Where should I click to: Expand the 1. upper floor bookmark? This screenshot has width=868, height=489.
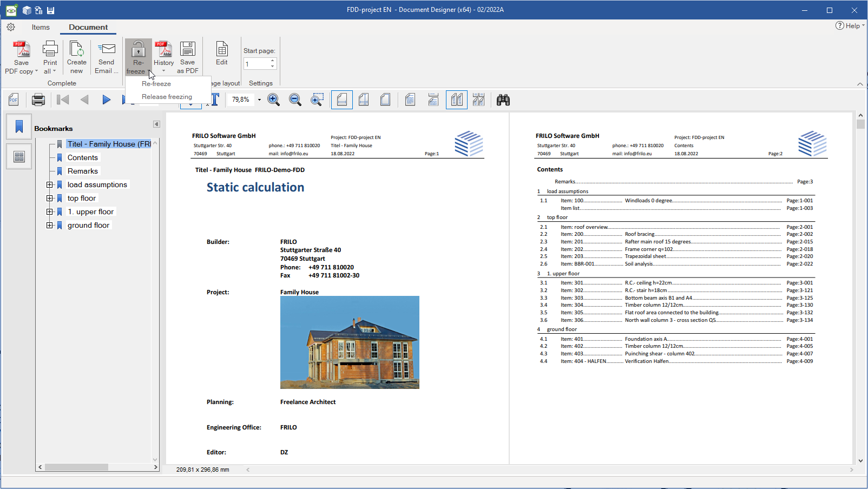(x=50, y=212)
